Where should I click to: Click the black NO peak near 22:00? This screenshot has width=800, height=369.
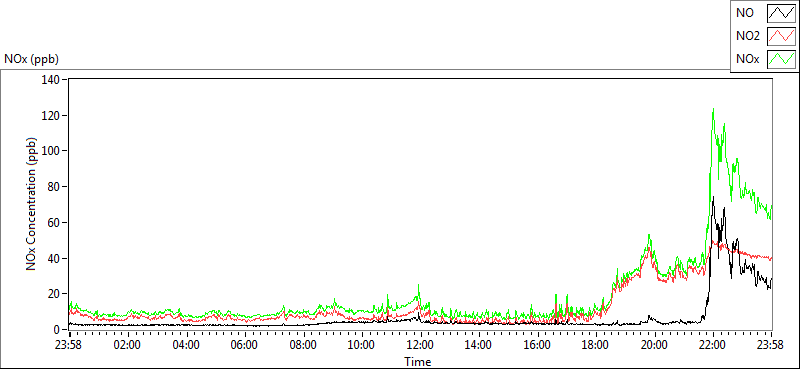(x=713, y=198)
